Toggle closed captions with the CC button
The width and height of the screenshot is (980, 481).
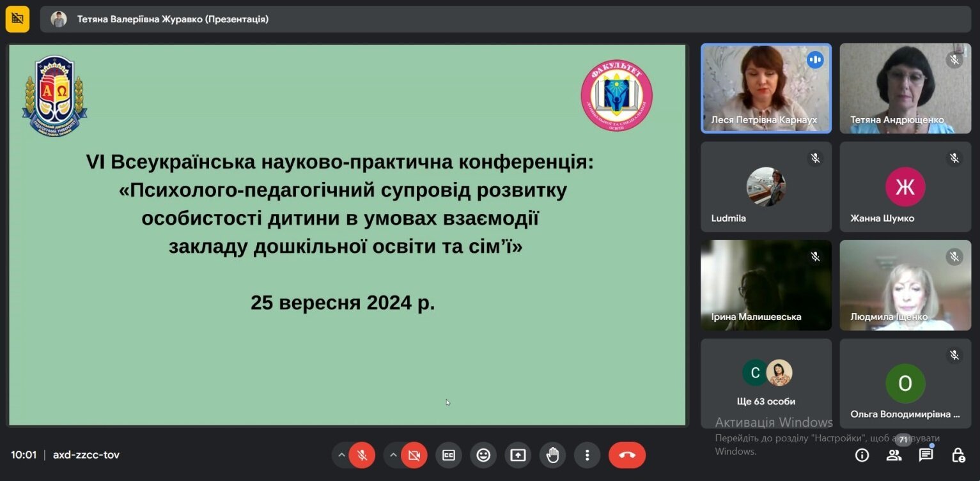(449, 455)
